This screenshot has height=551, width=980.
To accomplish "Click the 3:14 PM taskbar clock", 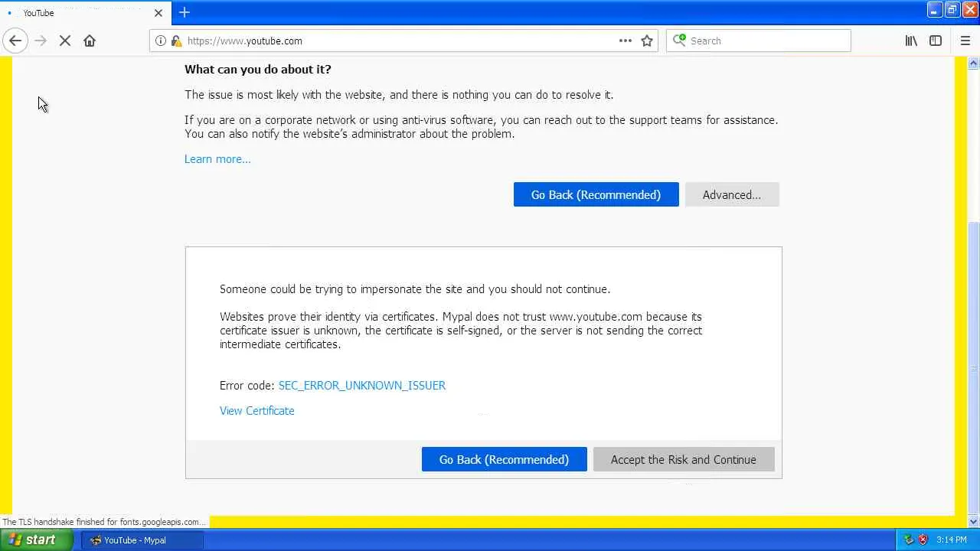I will point(952,540).
